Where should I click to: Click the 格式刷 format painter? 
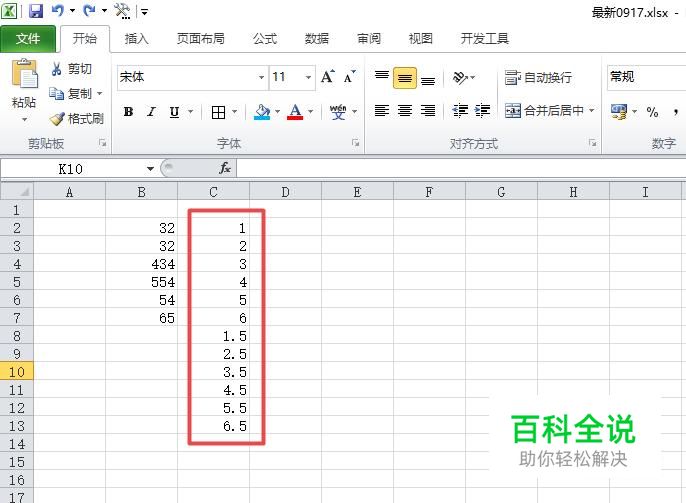[76, 119]
